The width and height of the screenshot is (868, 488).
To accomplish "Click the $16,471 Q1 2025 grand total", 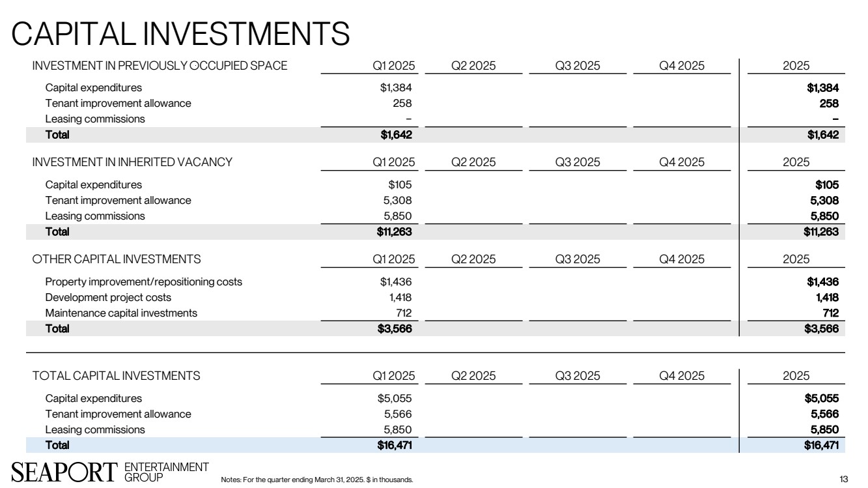I will 395,445.
